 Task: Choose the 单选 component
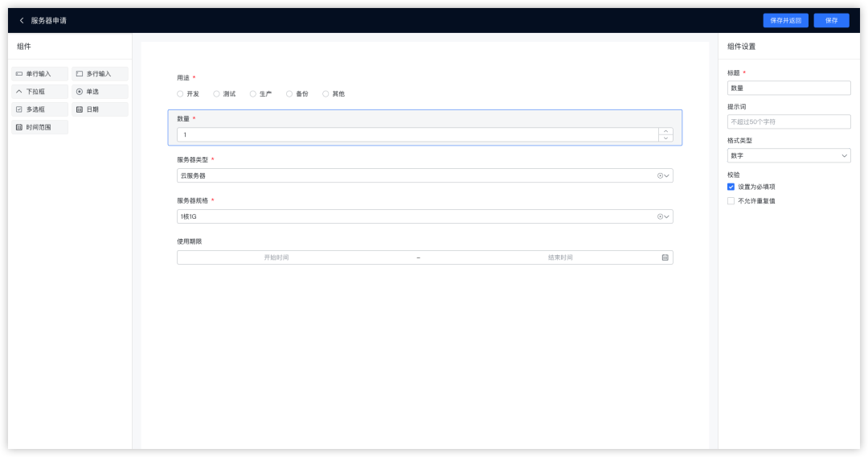(100, 92)
